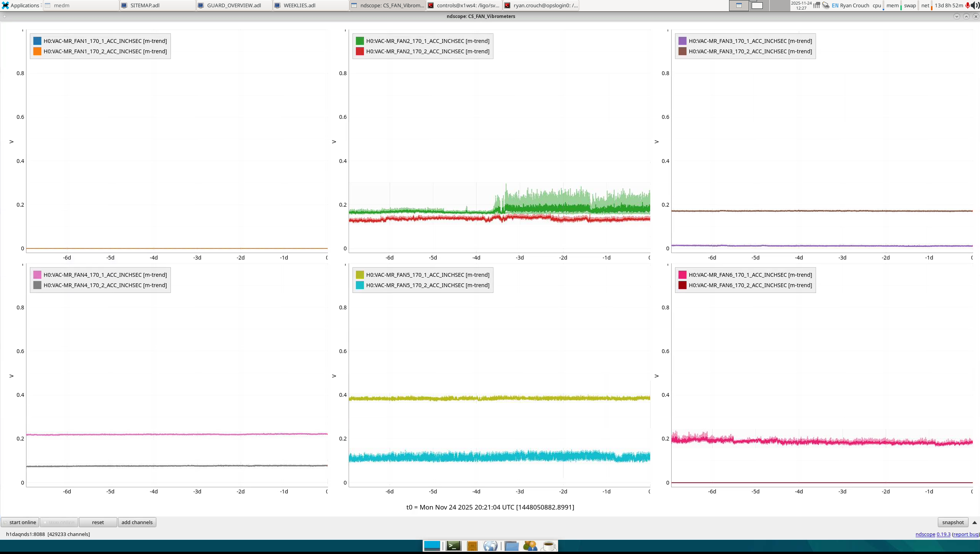The image size is (980, 554).
Task: Open the file manager folder icon
Action: click(x=511, y=546)
